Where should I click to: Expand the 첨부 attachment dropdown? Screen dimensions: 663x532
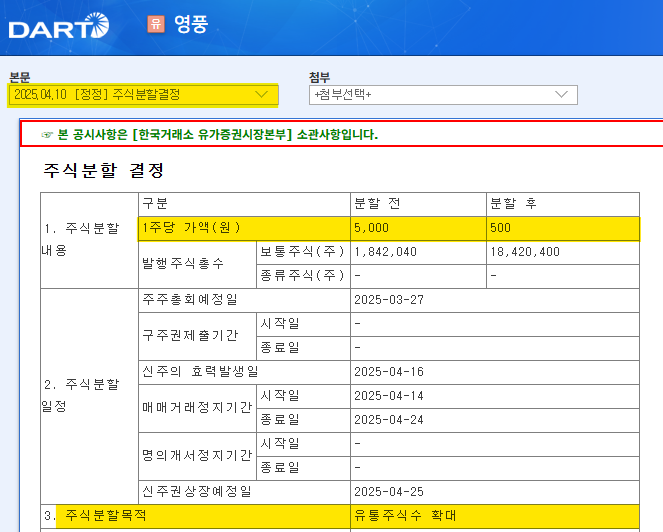443,95
